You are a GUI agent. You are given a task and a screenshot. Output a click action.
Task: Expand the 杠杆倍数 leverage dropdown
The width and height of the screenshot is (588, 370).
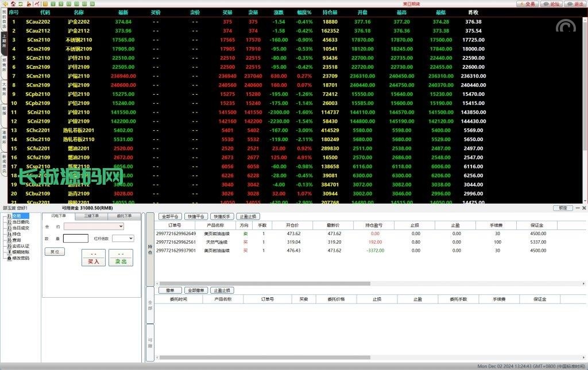[x=123, y=238]
